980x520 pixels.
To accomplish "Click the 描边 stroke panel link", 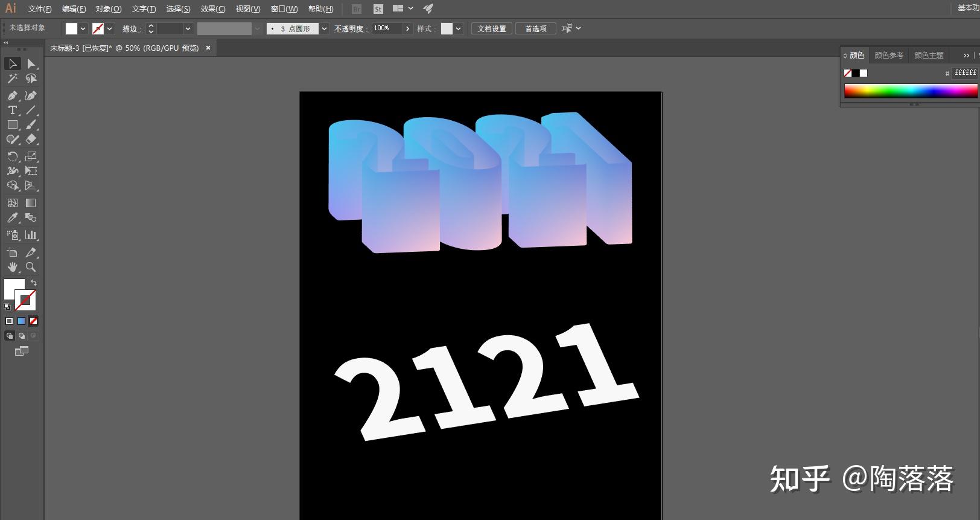I will [x=132, y=29].
